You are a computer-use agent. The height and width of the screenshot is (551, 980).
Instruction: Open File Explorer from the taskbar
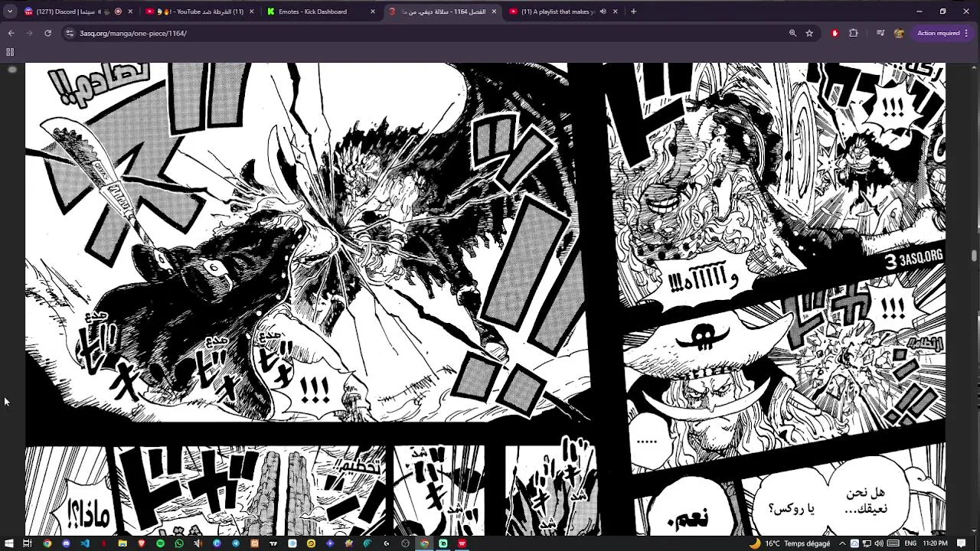click(122, 543)
